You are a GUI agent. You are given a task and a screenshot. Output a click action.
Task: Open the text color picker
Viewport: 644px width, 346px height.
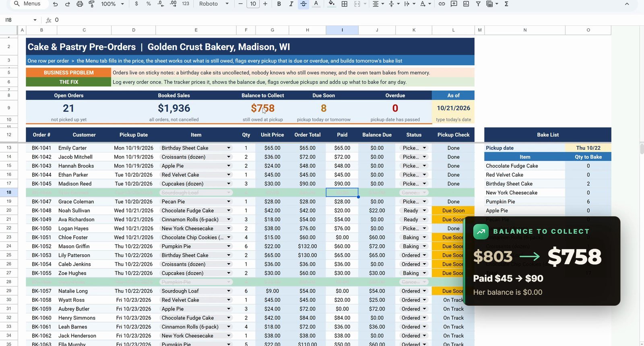click(x=316, y=4)
